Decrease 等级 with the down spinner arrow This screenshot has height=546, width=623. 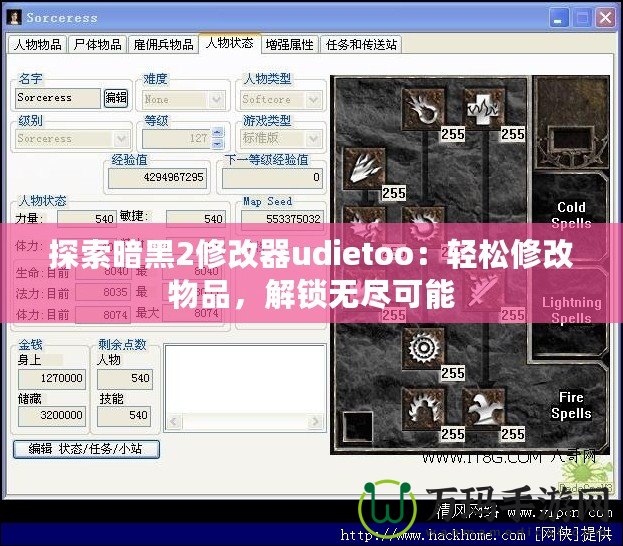click(x=217, y=143)
